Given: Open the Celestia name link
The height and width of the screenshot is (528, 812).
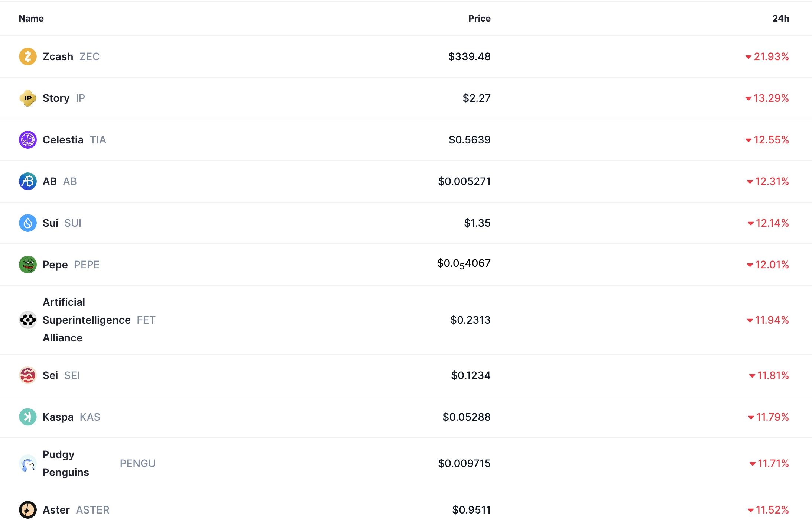Looking at the screenshot, I should (x=63, y=140).
